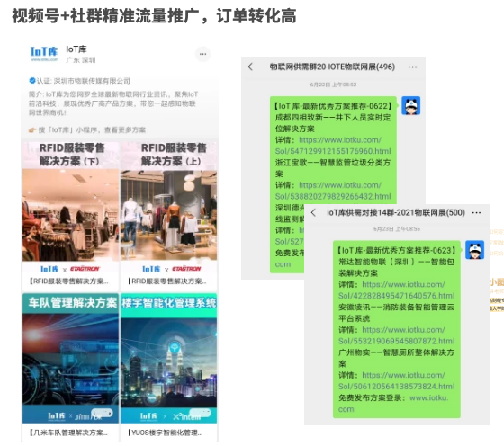Open RFID服装零售解决方案（上）video thumbnail
Image resolution: width=504 pixels, height=446 pixels.
(x=169, y=214)
